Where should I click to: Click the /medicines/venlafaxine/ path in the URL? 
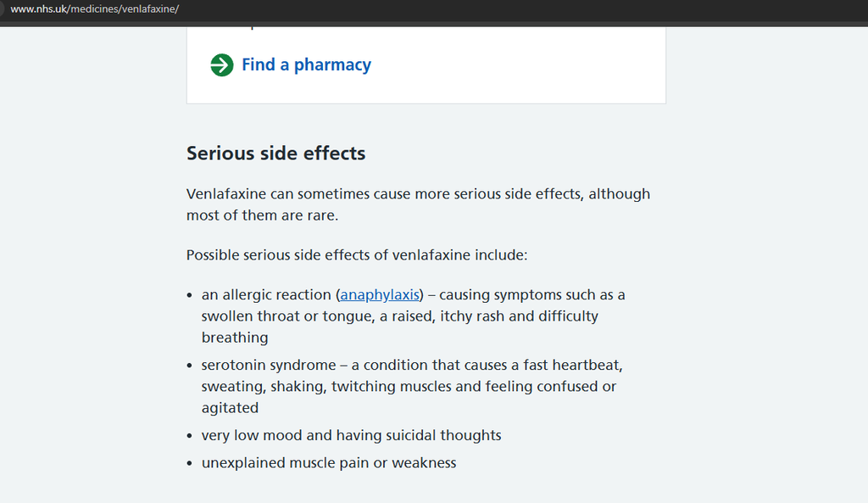123,8
